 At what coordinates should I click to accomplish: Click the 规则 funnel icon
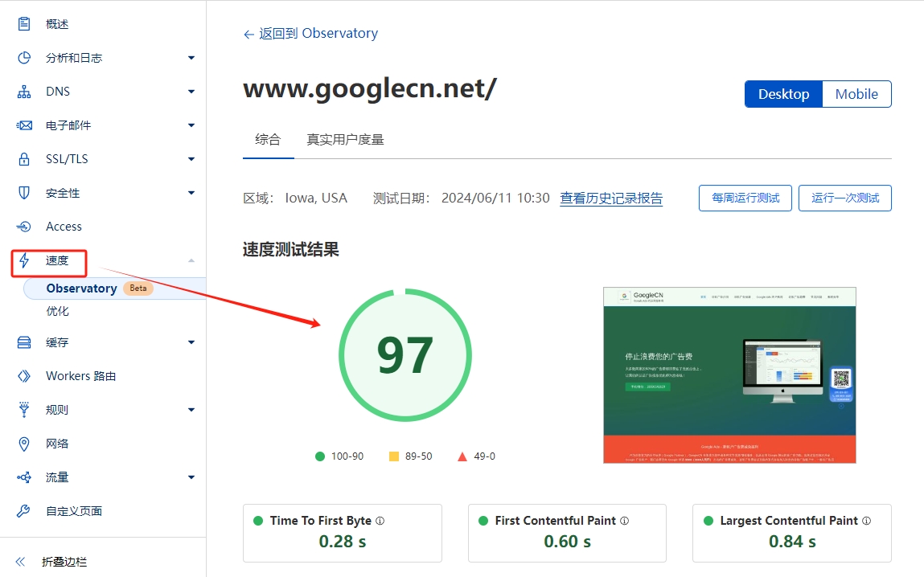pyautogui.click(x=24, y=410)
